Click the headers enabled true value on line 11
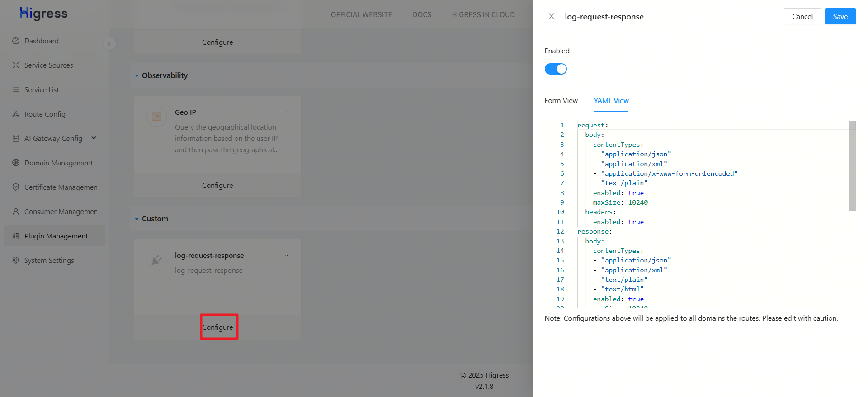The height and width of the screenshot is (397, 868). point(636,222)
